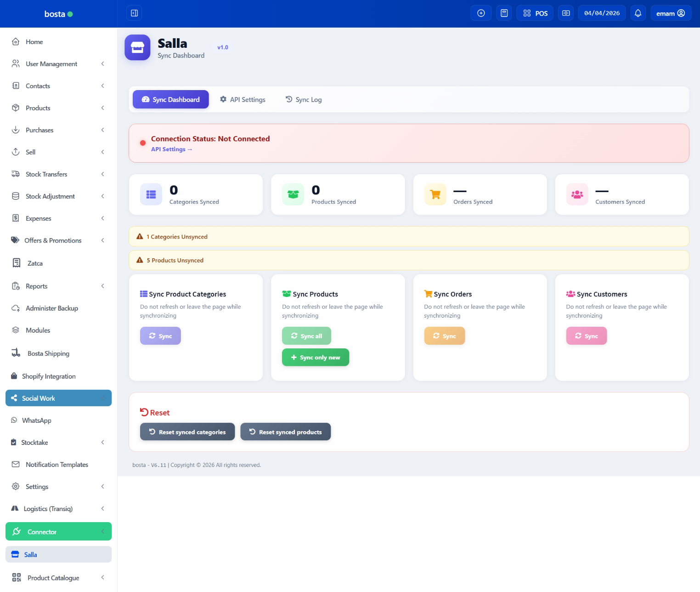Viewport: 700px width, 592px height.
Task: Open the POS screen from header
Action: (535, 13)
